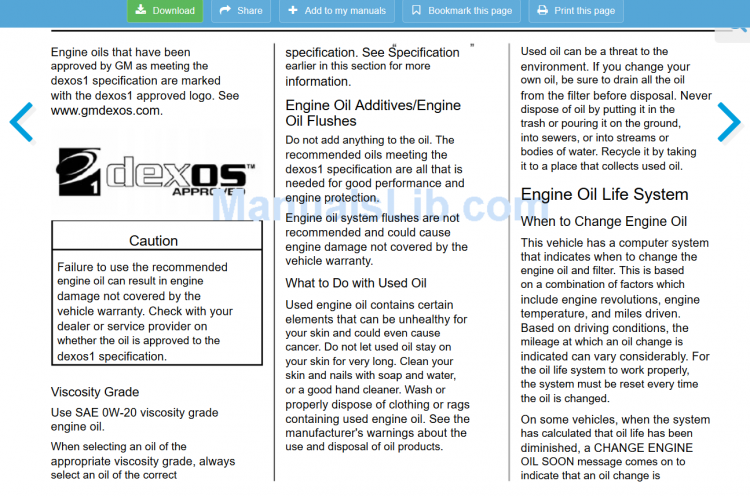Click Print this page button
The image size is (750, 496).
[576, 11]
